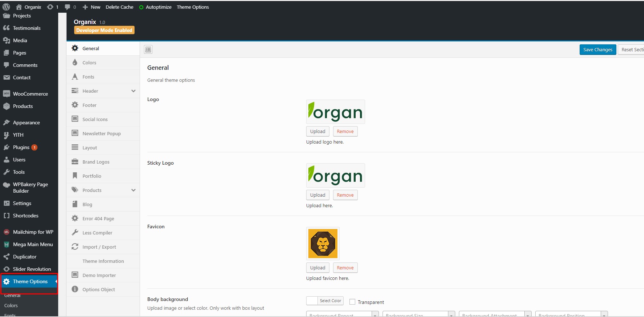Screen dimensions: 644x317
Task: Open the Background Repeat dropdown
Action: (x=343, y=314)
